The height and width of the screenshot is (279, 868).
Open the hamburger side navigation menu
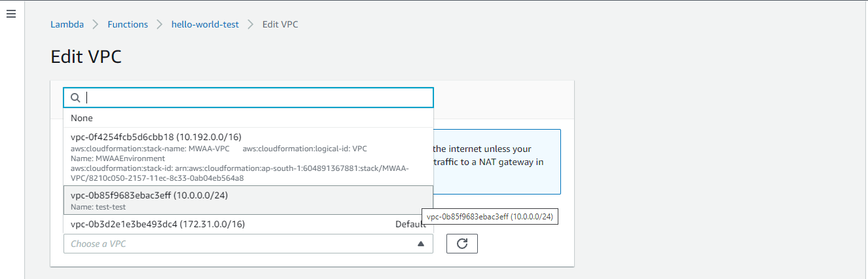pos(11,14)
